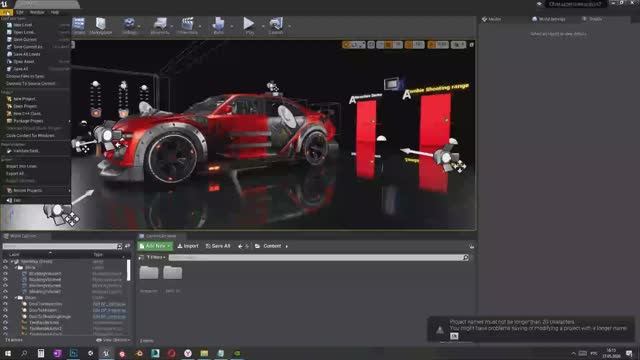Open the Windows Start menu
Screen dimensions: 640x360
8,353
